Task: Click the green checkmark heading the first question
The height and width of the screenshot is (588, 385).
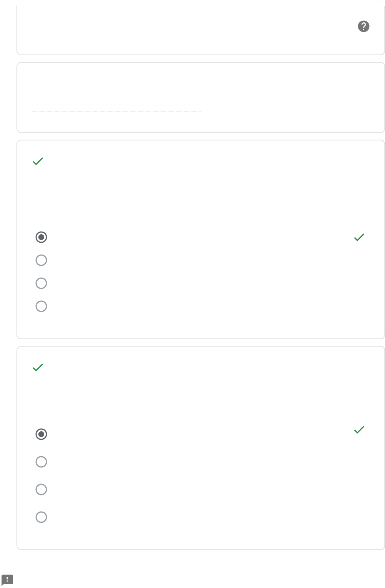Action: click(38, 161)
